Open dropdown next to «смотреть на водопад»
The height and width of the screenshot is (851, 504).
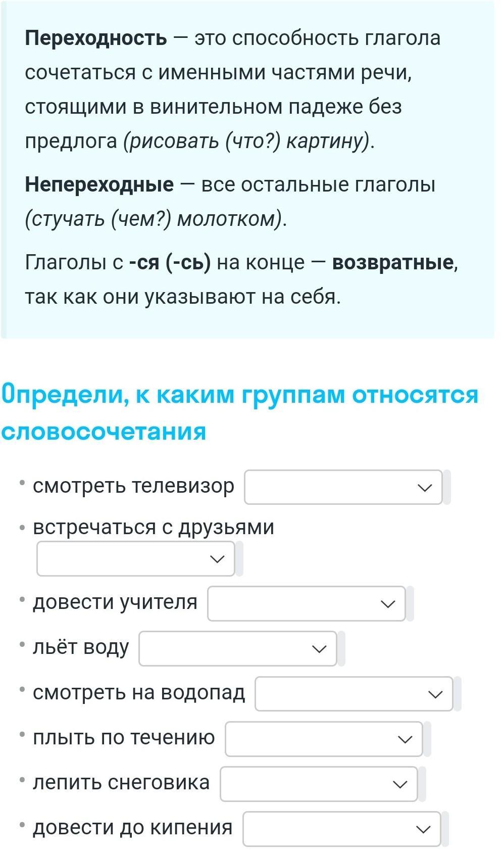[354, 694]
